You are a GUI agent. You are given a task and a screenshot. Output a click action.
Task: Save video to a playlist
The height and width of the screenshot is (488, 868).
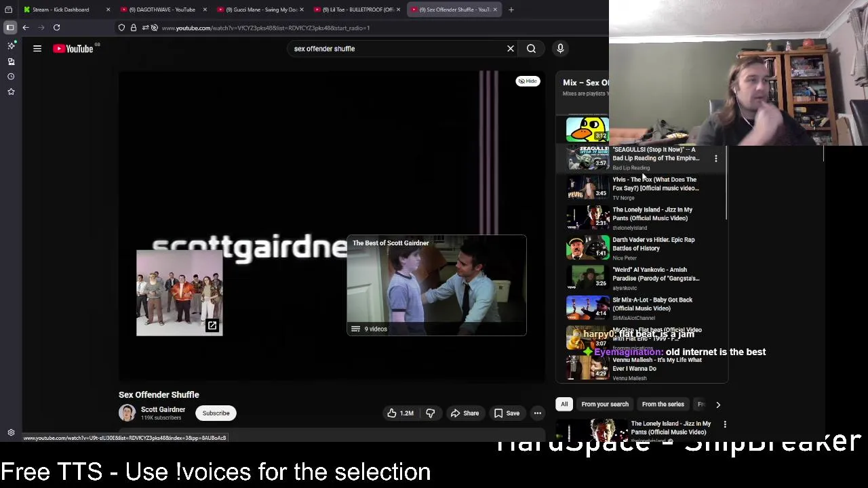pyautogui.click(x=507, y=413)
